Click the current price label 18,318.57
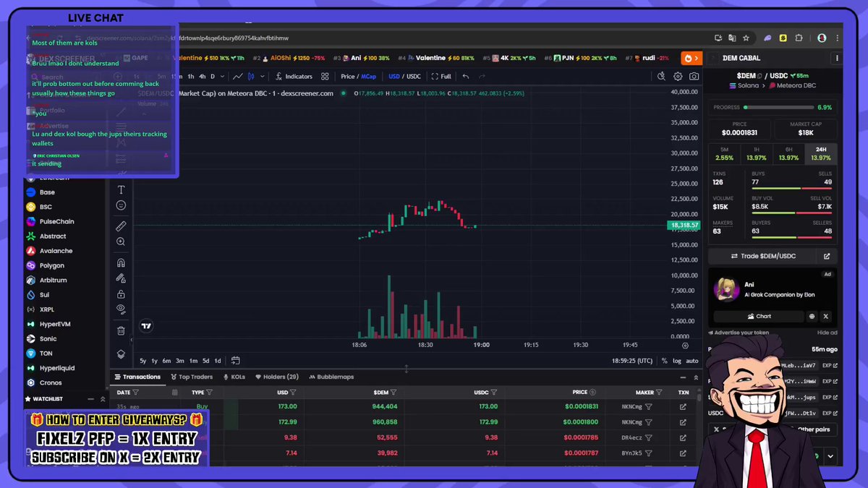The width and height of the screenshot is (868, 488). (x=684, y=226)
